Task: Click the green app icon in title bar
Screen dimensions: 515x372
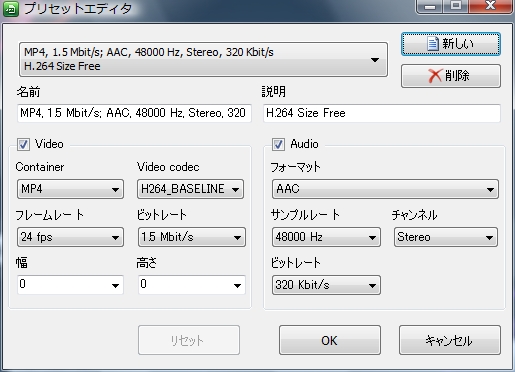Action: point(11,9)
